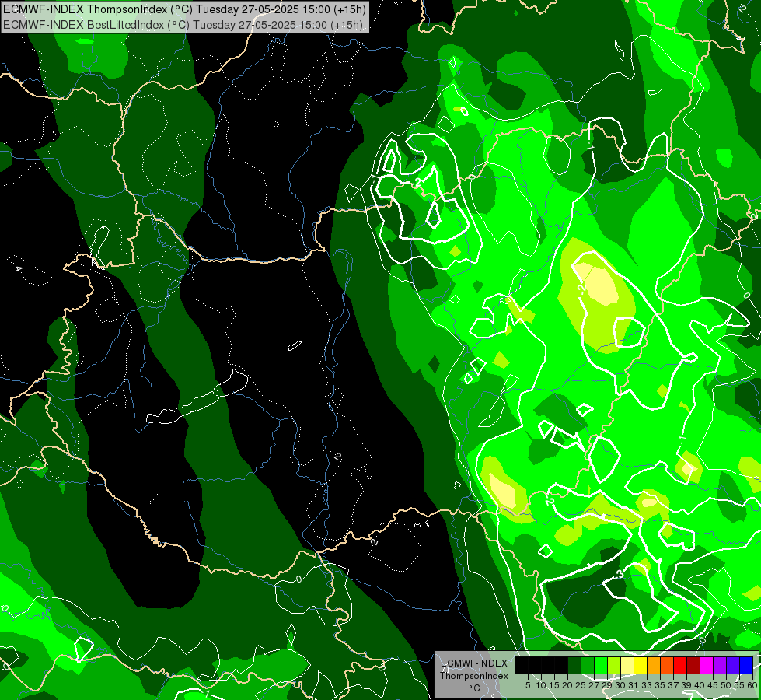Image resolution: width=761 pixels, height=700 pixels.
Task: Click the legend value 15
Action: click(554, 685)
